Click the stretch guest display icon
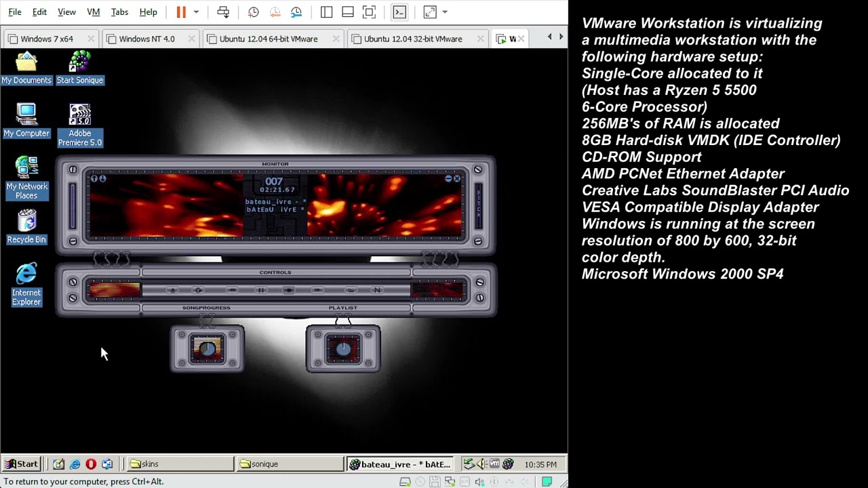 click(x=430, y=12)
